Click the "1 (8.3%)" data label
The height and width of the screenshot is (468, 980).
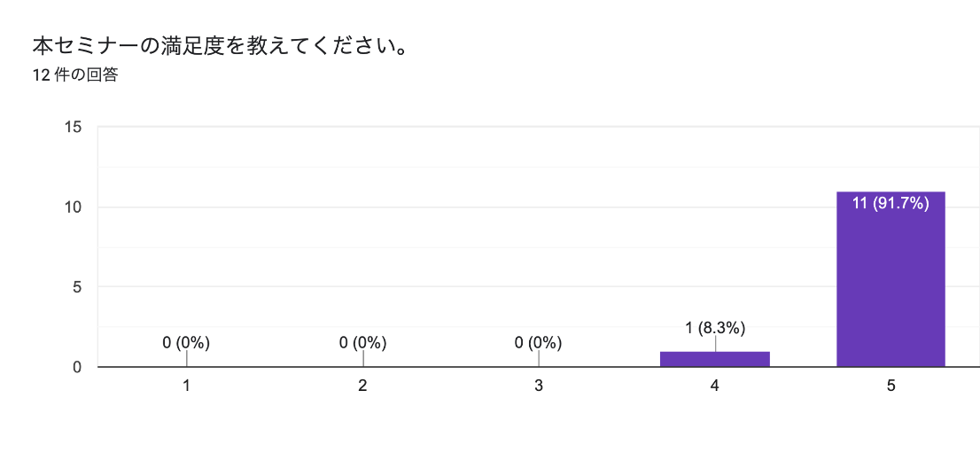tap(715, 328)
